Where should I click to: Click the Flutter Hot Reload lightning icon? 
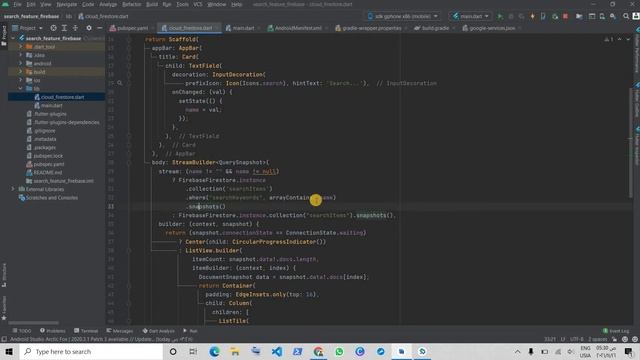(532, 16)
